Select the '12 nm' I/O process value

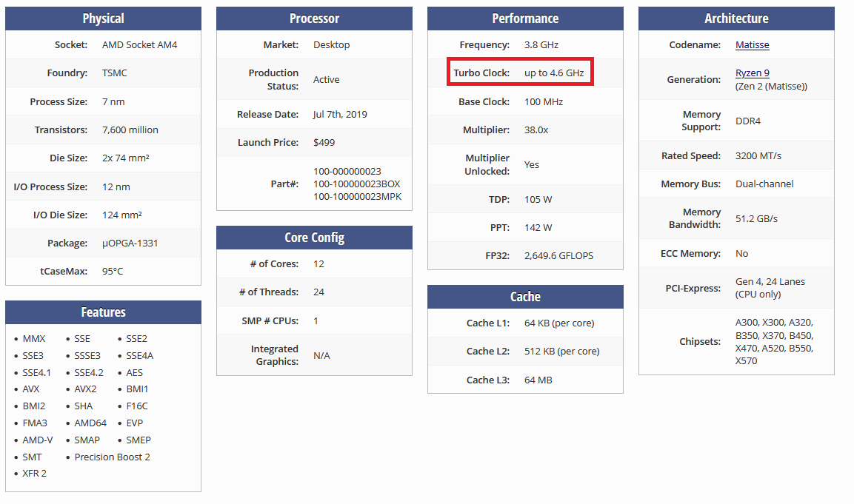(116, 187)
